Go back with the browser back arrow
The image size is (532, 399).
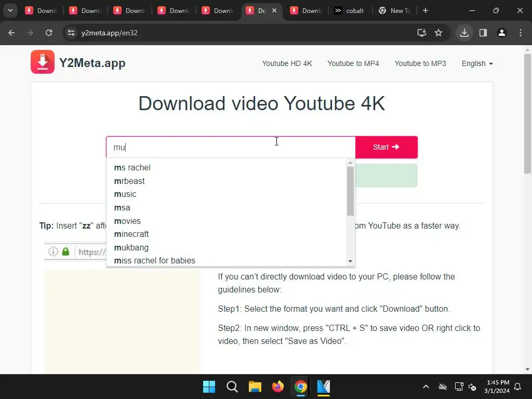(11, 33)
